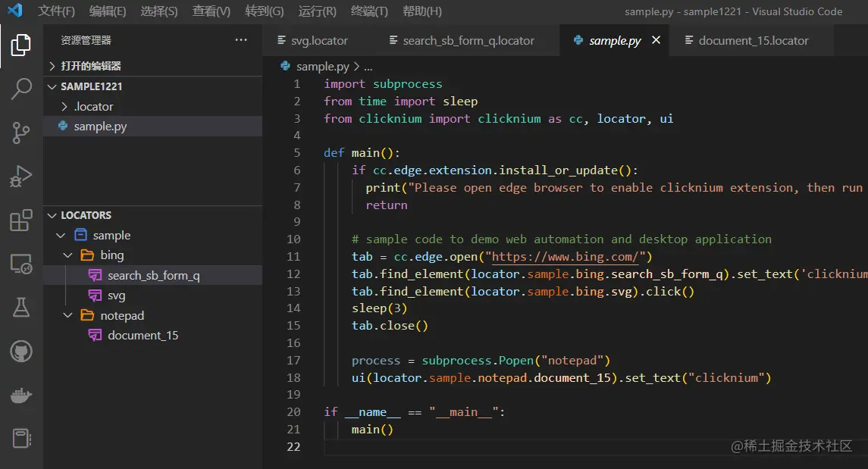Open the Remote Explorer view
The height and width of the screenshot is (469, 868).
coord(20,264)
